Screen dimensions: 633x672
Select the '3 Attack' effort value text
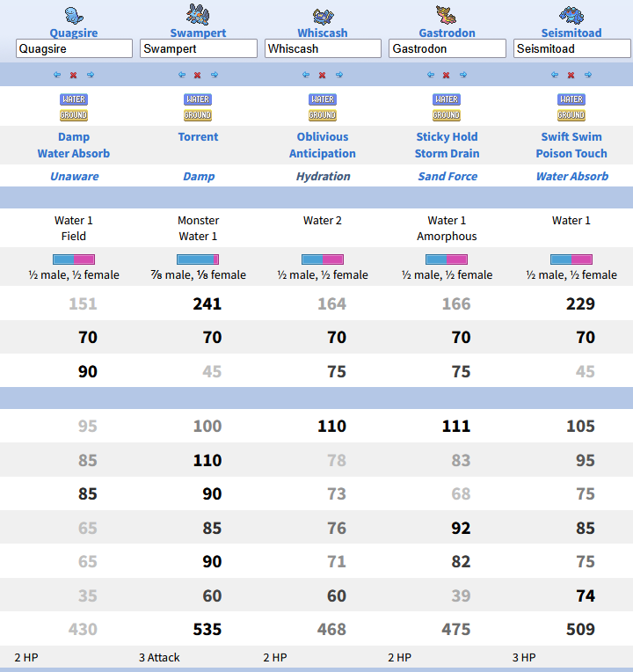159,658
